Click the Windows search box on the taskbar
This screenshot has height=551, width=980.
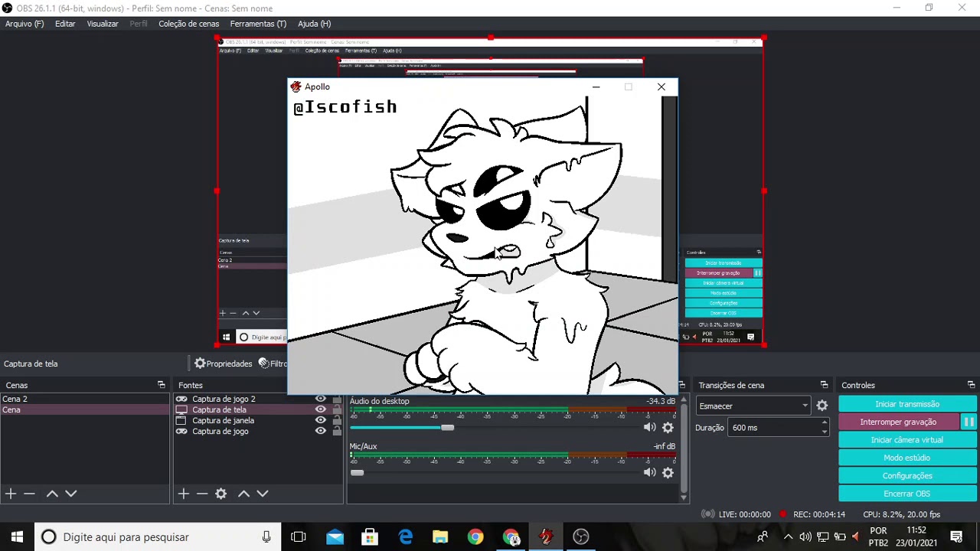[156, 536]
